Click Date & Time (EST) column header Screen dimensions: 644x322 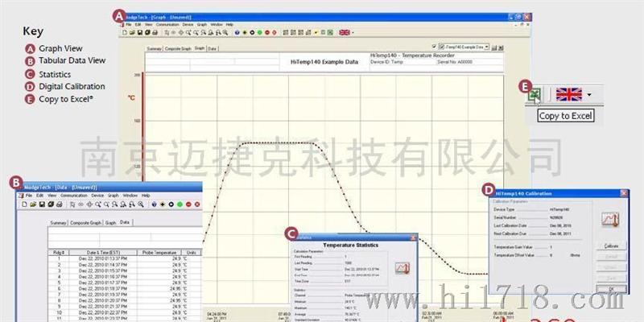[103, 253]
